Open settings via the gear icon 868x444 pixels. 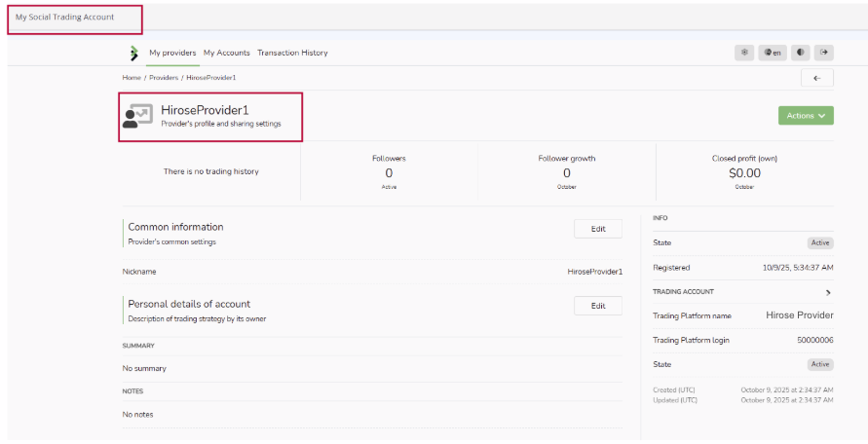[744, 53]
